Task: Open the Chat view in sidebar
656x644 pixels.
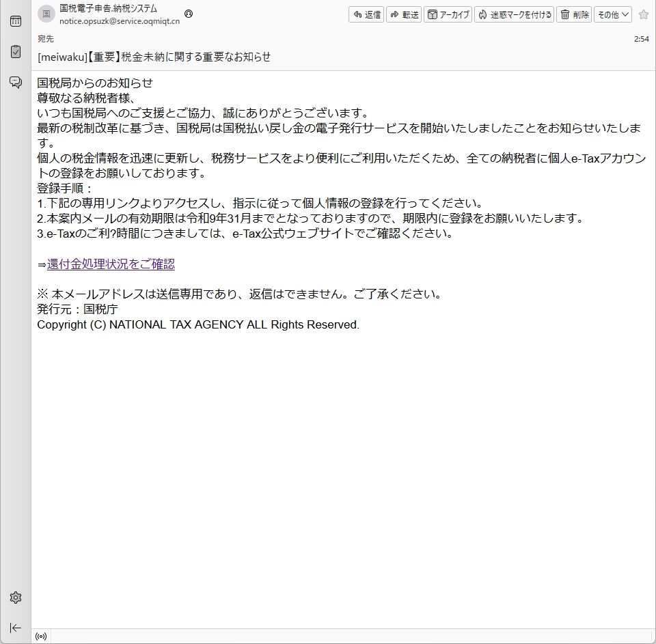Action: click(15, 82)
